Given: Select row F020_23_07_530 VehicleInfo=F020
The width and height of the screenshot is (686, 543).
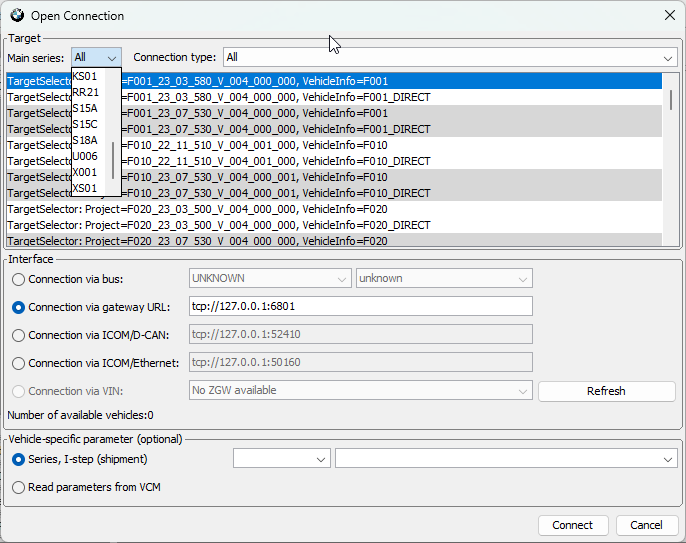Looking at the screenshot, I should pyautogui.click(x=334, y=240).
